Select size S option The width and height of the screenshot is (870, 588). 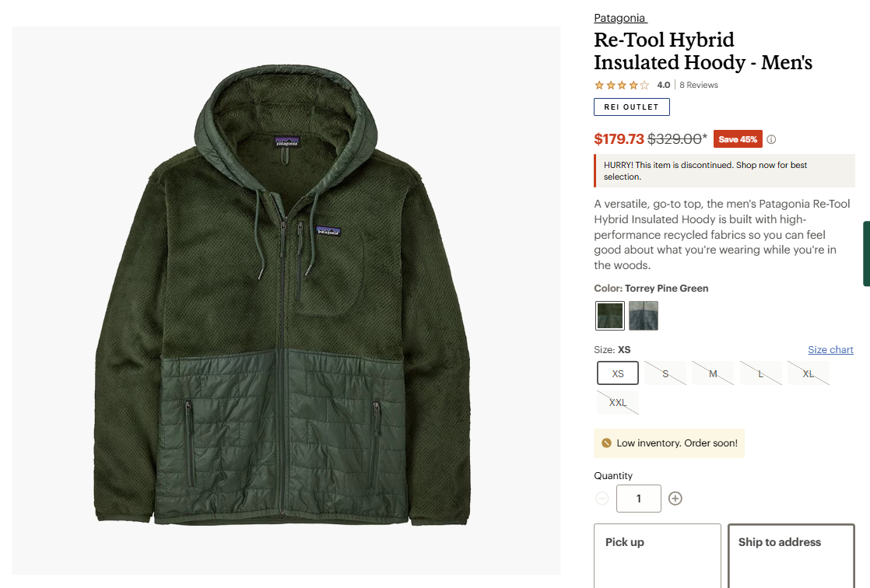pyautogui.click(x=665, y=373)
